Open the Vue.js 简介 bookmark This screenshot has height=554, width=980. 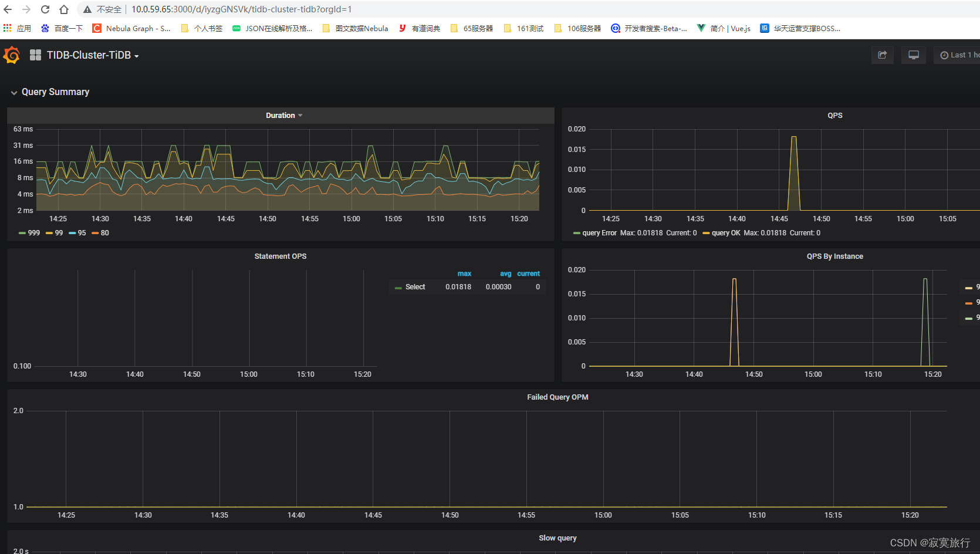point(724,28)
